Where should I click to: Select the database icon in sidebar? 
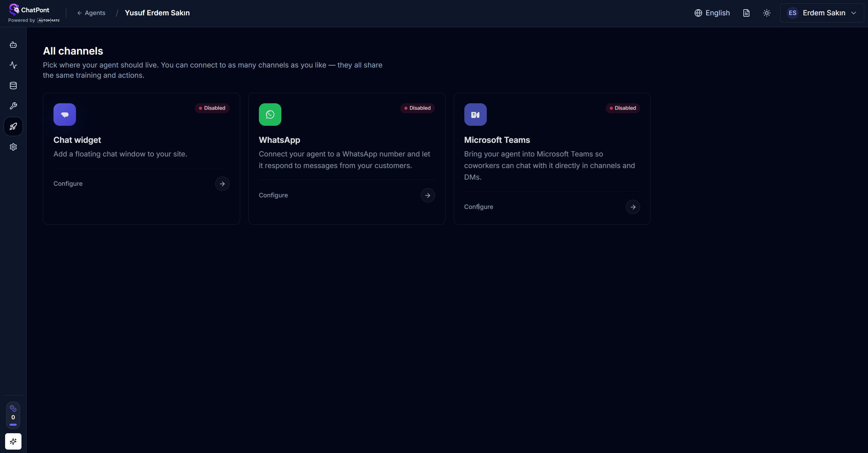13,86
